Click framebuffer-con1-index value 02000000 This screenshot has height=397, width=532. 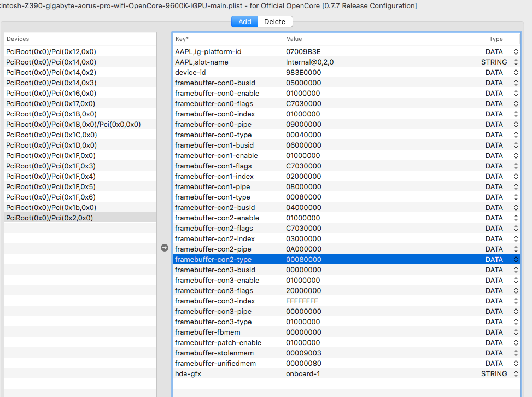click(303, 176)
